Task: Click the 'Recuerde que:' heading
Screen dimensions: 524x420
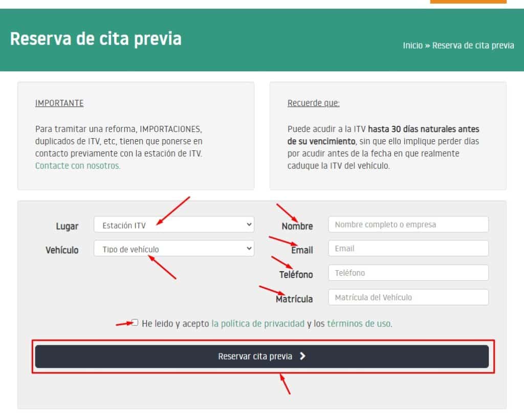Action: coord(314,103)
